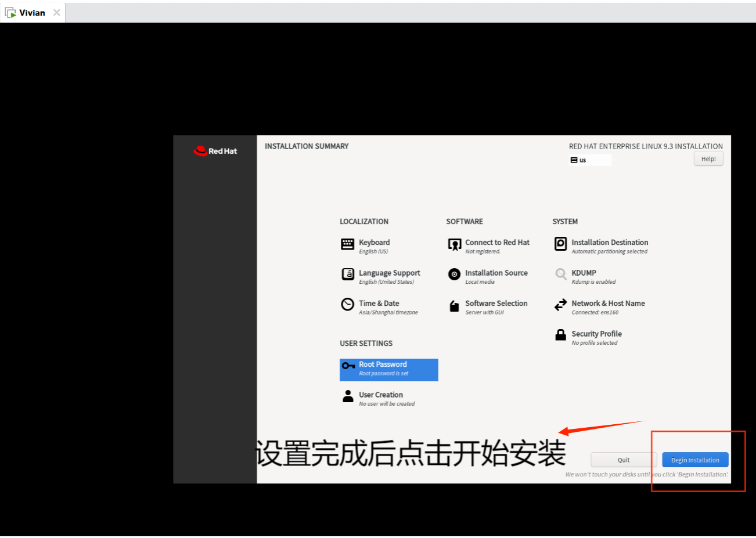Click 'English (US)' keyboard status text
756x538 pixels.
click(x=373, y=252)
